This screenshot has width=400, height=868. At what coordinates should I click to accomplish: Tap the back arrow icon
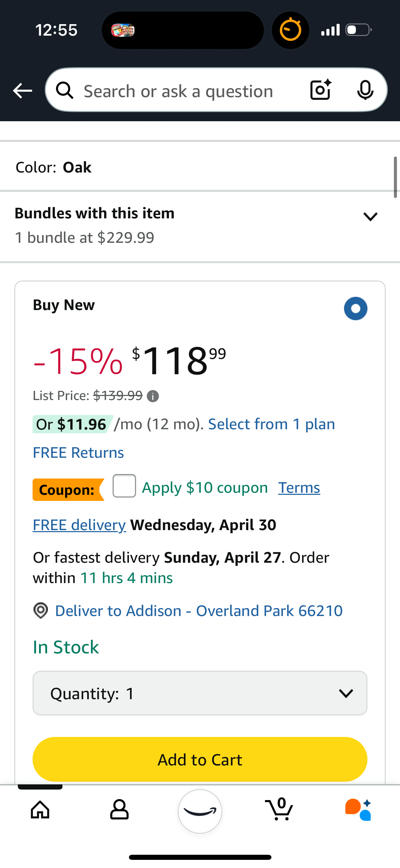(x=22, y=91)
